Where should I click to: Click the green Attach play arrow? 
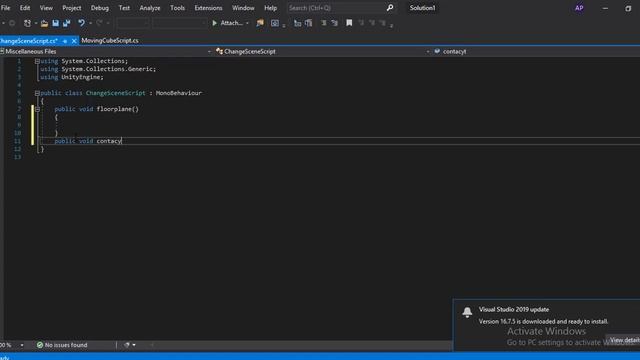pyautogui.click(x=214, y=23)
